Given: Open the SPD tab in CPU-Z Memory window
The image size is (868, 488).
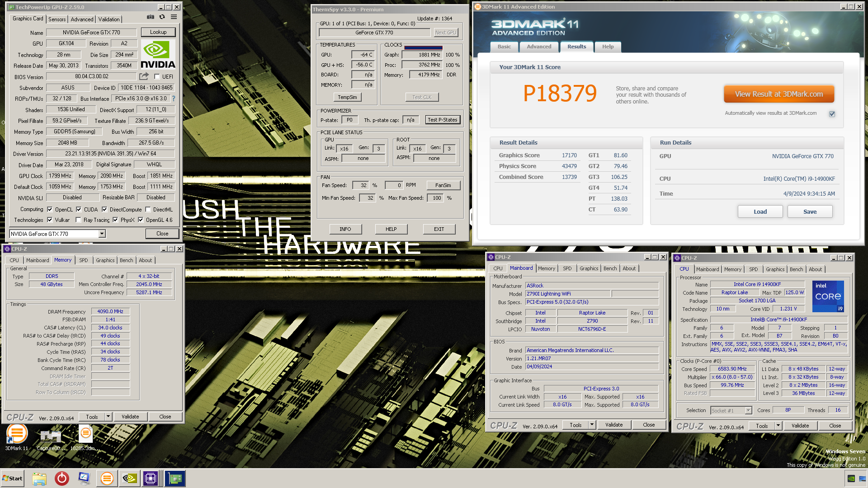Looking at the screenshot, I should (x=84, y=260).
